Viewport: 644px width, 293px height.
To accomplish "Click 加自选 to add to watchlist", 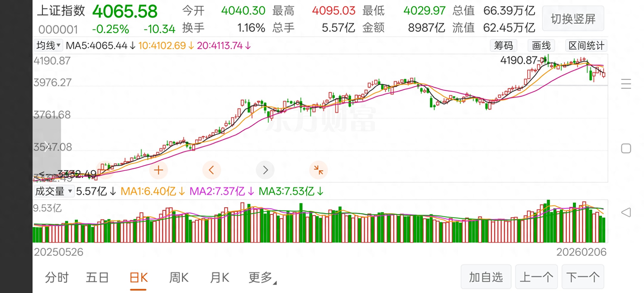I will [x=486, y=277].
